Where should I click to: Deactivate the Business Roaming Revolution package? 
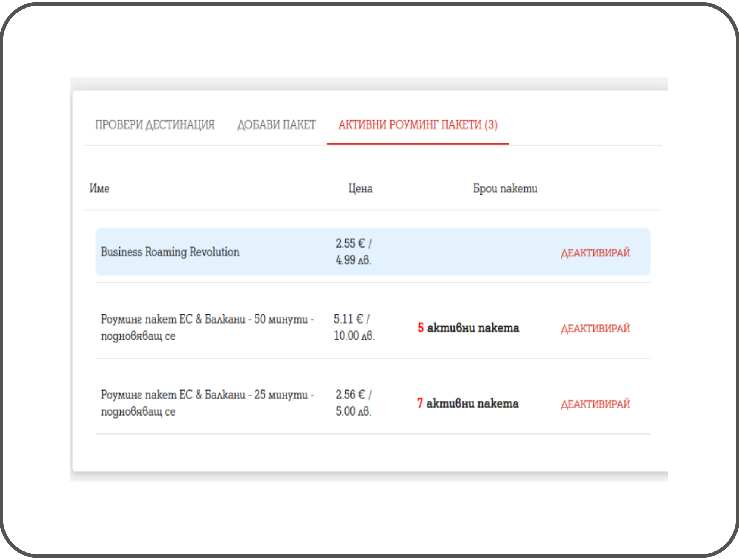pos(595,253)
